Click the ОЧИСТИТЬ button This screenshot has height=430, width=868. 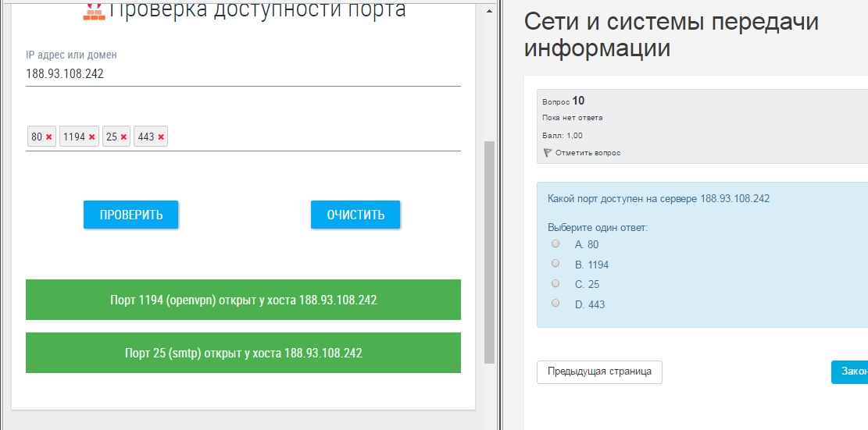(355, 215)
